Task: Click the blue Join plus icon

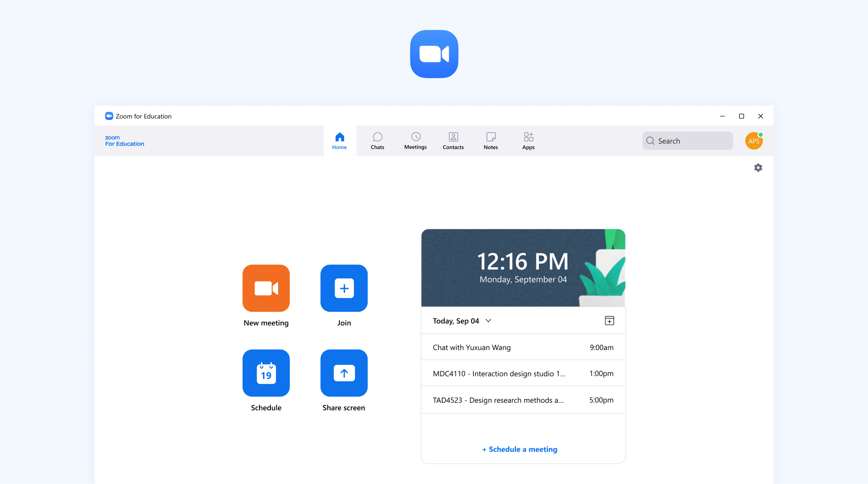Action: (344, 288)
